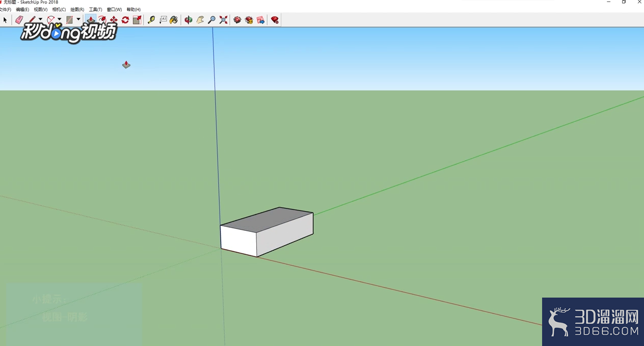This screenshot has width=644, height=346.
Task: Select the Pan hand tool
Action: tap(200, 20)
